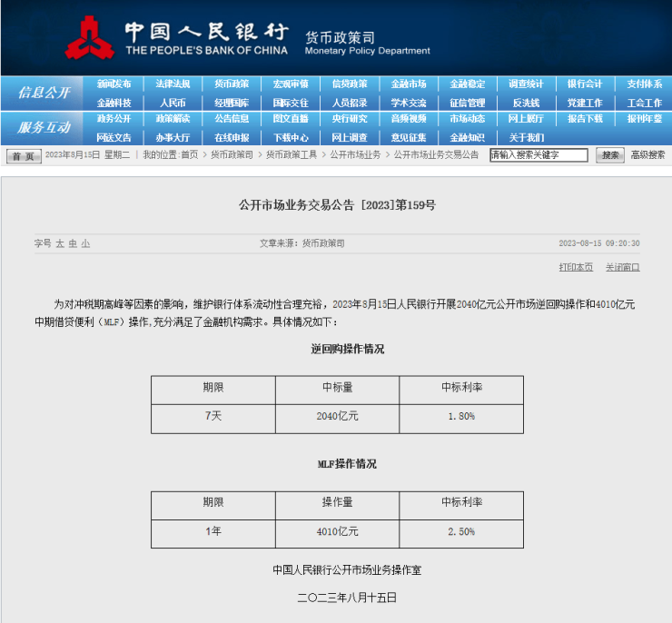Image resolution: width=672 pixels, height=623 pixels.
Task: Go to 货币政策 in the navigation bar
Action: click(x=232, y=84)
